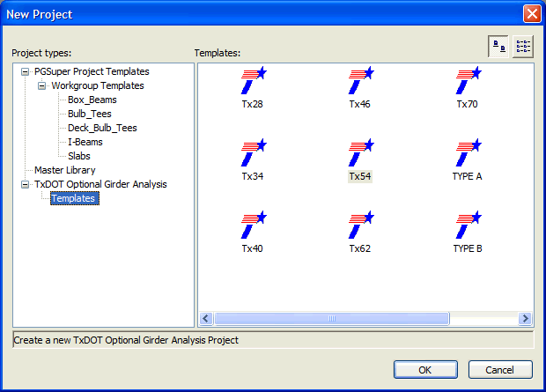Select the TYPE A template icon
Screen dimensions: 546x392
pos(467,154)
